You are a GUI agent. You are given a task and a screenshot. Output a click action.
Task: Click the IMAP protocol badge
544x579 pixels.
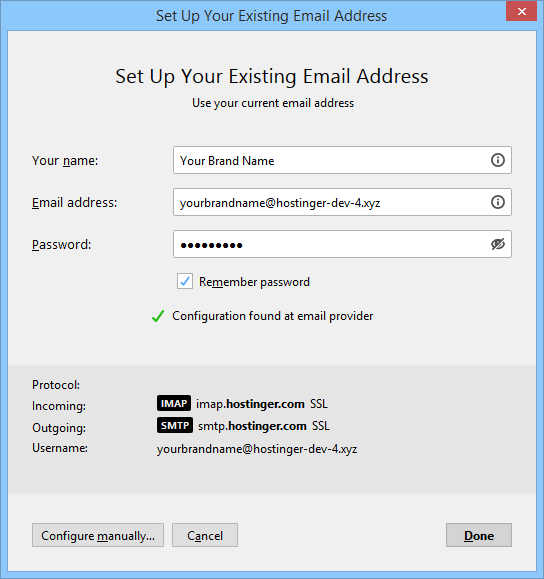click(x=174, y=403)
